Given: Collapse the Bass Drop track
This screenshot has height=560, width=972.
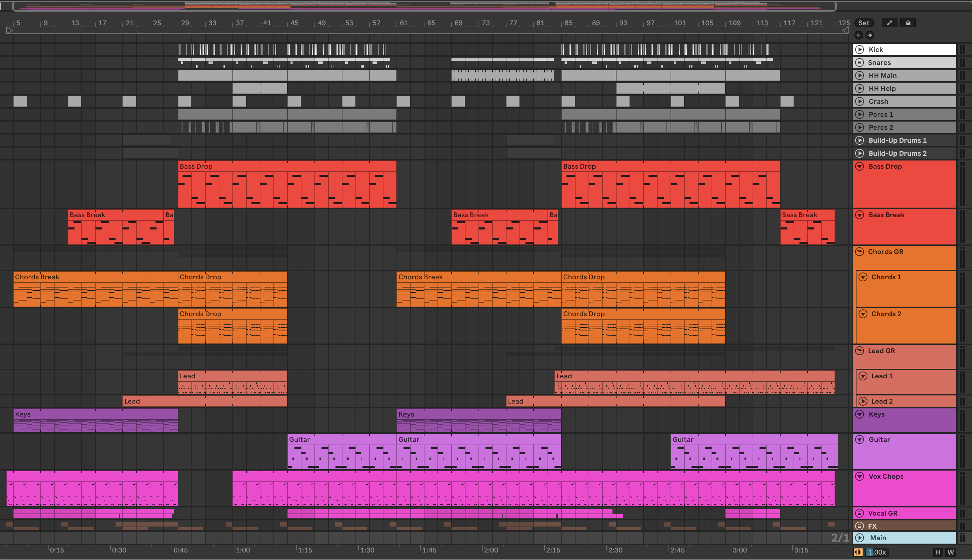Looking at the screenshot, I should [x=860, y=167].
